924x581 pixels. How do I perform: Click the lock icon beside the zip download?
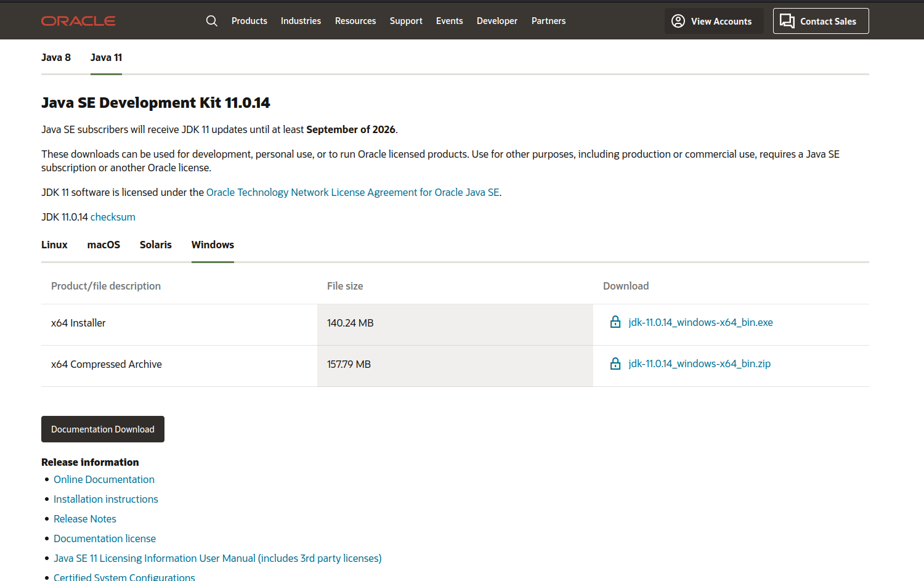[615, 364]
